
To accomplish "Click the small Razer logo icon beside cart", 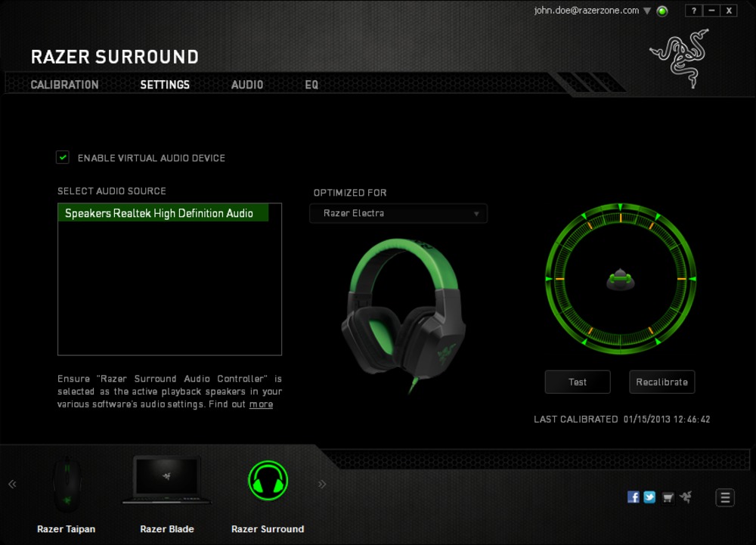I will [686, 497].
